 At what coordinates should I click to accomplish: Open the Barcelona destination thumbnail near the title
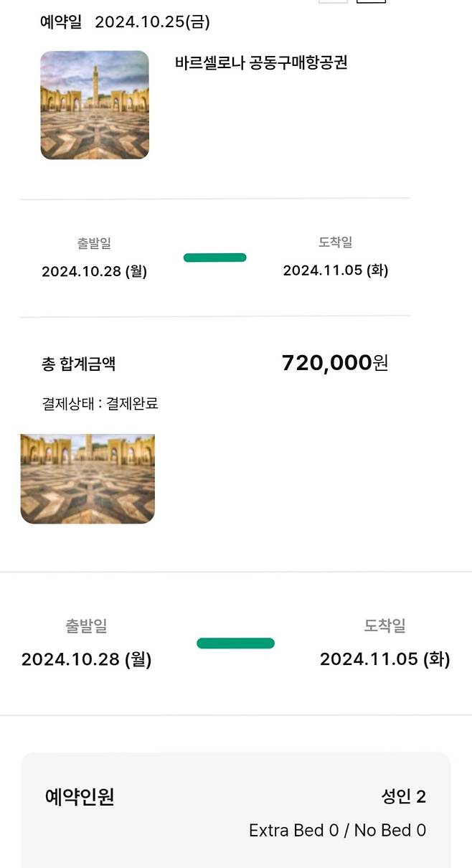(x=94, y=105)
